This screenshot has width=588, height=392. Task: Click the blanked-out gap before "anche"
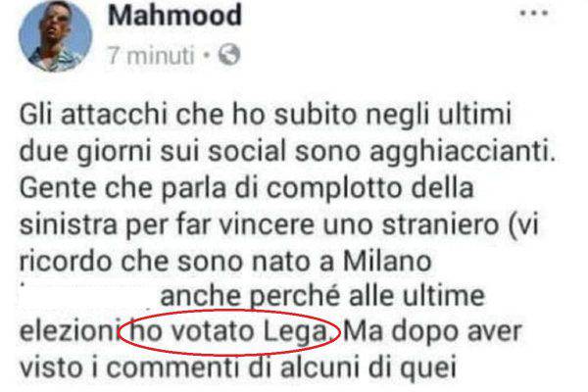(87, 296)
